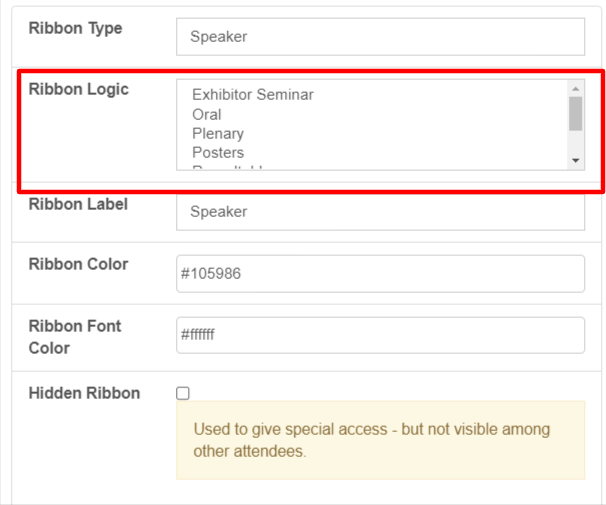Enable the Hidden Ribbon checkbox
The width and height of the screenshot is (606, 505).
tap(183, 393)
